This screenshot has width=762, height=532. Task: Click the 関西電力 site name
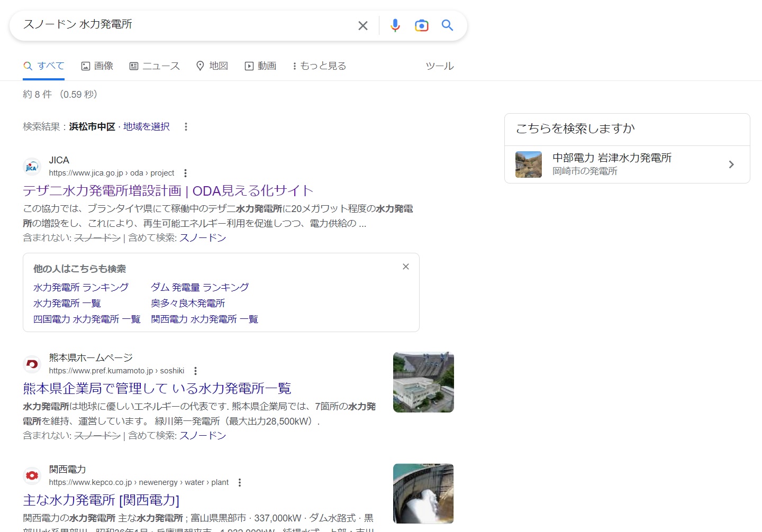[x=67, y=470]
